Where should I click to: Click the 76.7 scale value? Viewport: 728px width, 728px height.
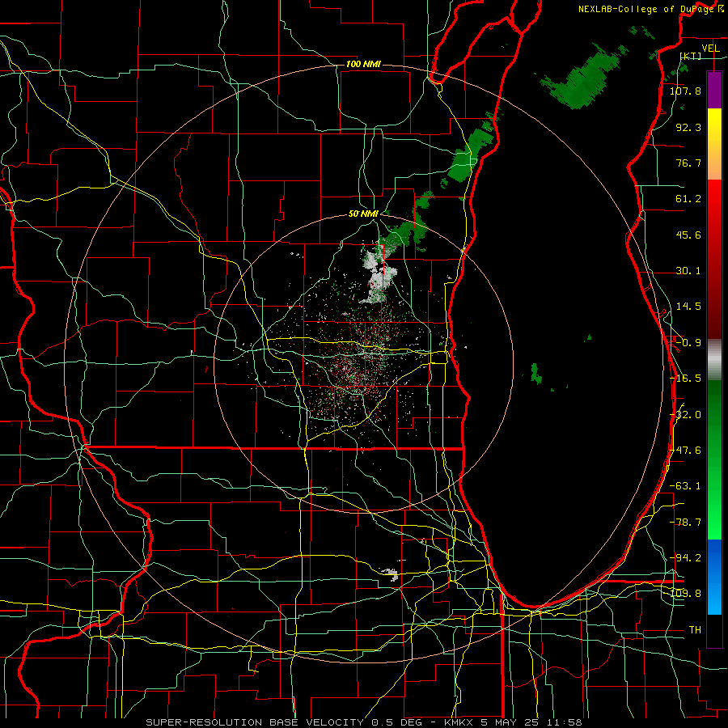(x=688, y=163)
